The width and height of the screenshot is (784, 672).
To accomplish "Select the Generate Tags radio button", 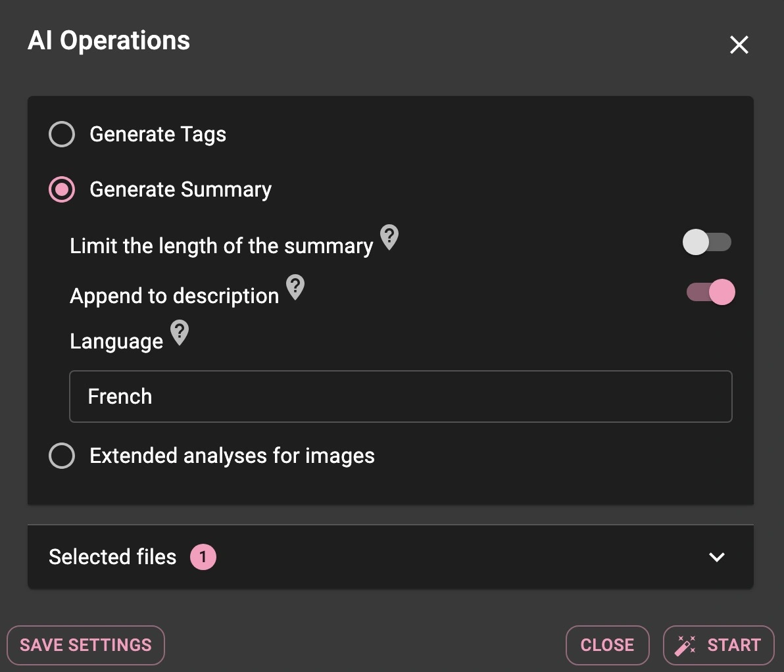I will pos(62,134).
